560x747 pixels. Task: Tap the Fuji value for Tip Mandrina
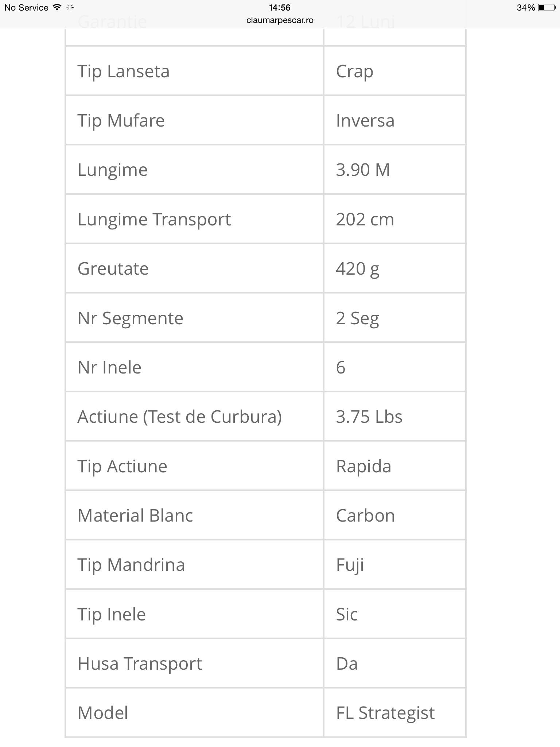click(350, 565)
